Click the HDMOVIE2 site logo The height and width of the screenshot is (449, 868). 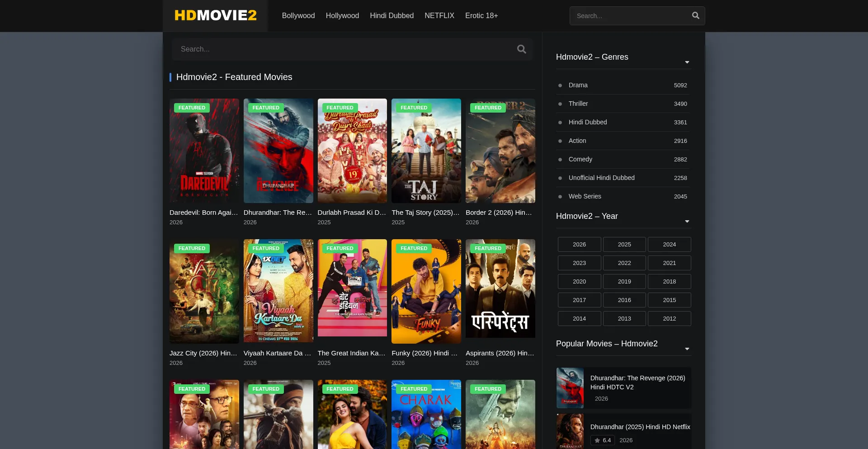tap(215, 15)
